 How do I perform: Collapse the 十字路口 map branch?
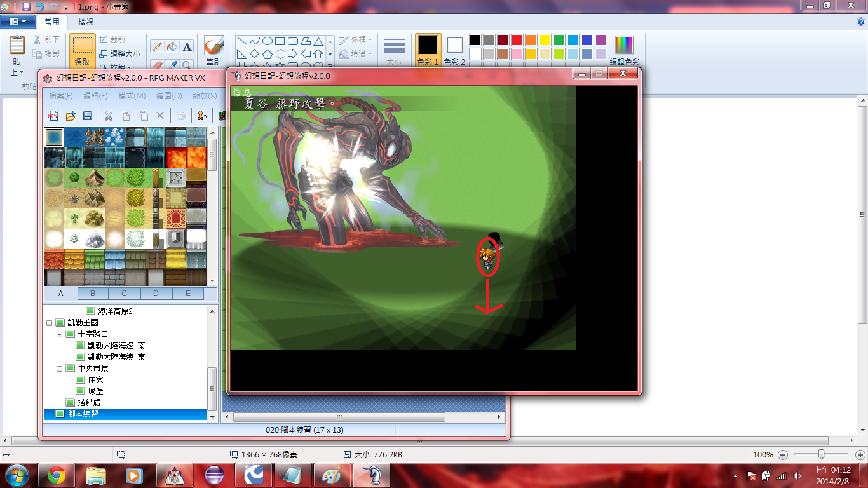point(60,334)
